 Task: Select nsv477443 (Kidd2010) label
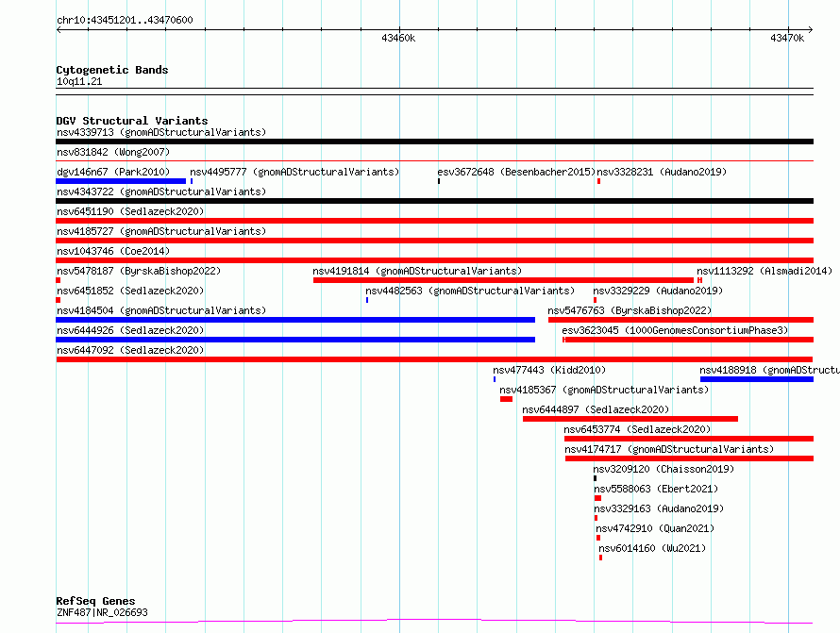coord(549,370)
